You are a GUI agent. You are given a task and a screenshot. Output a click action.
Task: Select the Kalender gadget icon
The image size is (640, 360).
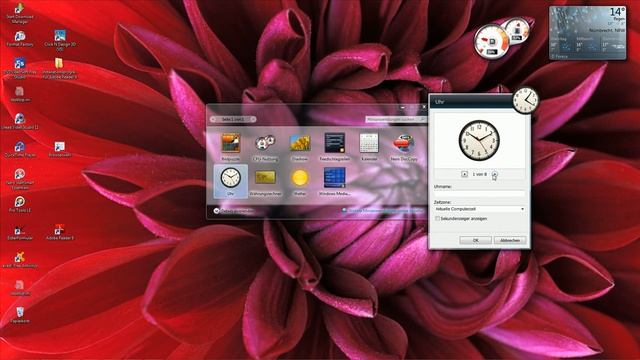tap(369, 143)
